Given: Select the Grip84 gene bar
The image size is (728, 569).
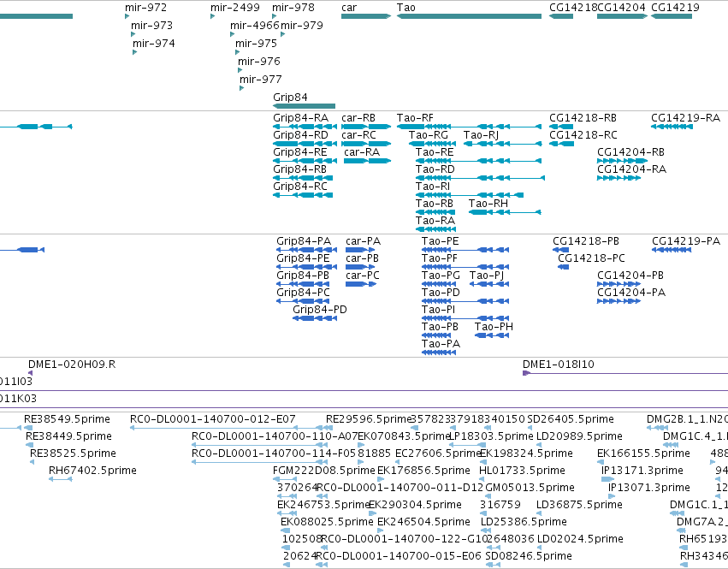Looking at the screenshot, I should (304, 106).
